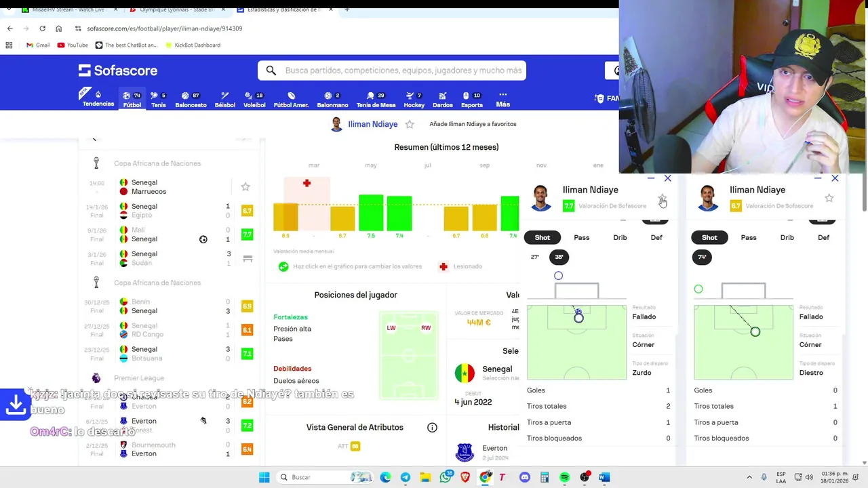The height and width of the screenshot is (488, 868).
Task: Open the Balonmano section
Action: pos(332,100)
